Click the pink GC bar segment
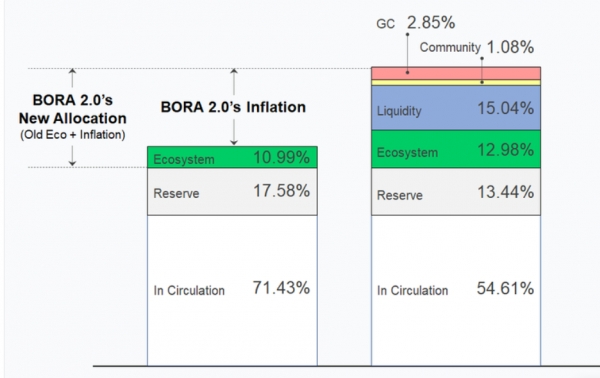The width and height of the screenshot is (600, 378). coord(456,73)
